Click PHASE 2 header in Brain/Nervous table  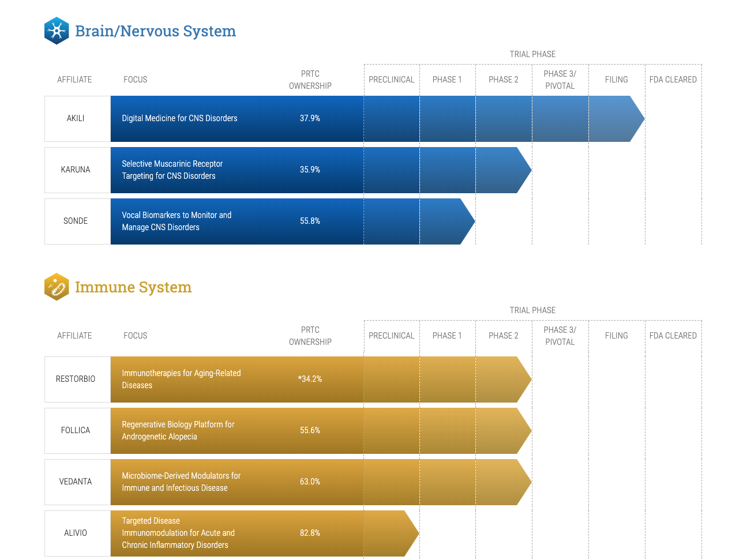(x=504, y=80)
